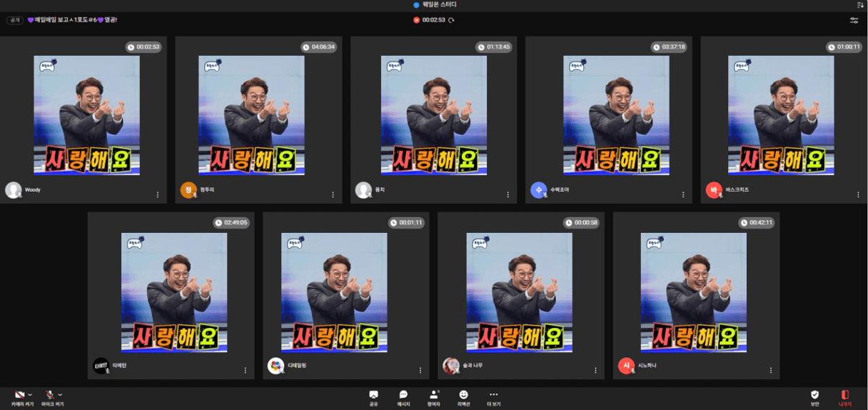The width and height of the screenshot is (868, 410).
Task: Click the refresh icon beside the session timer
Action: 451,20
